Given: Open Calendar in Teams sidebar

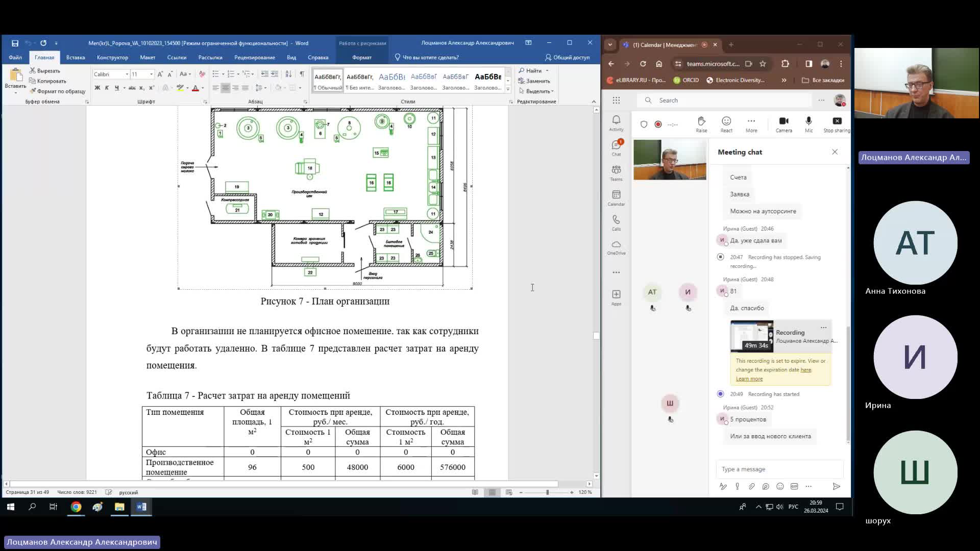Looking at the screenshot, I should point(616,198).
